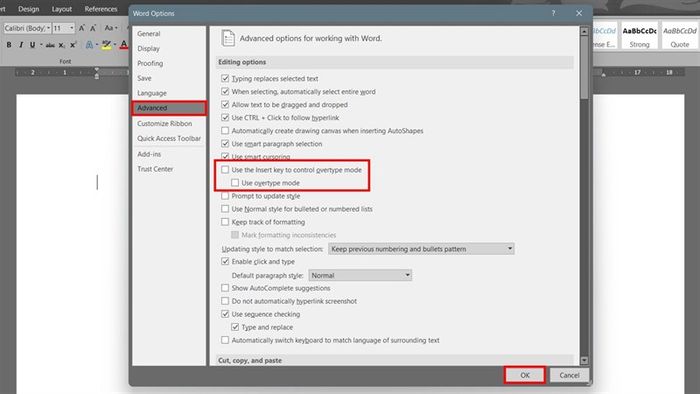The width and height of the screenshot is (700, 394).
Task: Toggle Use CTRL + Click to follow hyperlink
Action: click(225, 118)
